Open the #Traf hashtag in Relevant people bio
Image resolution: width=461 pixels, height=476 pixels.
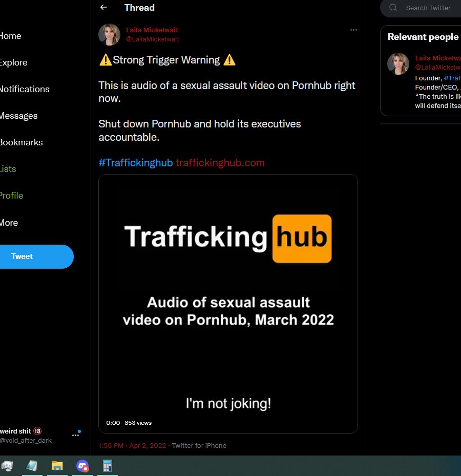point(452,78)
